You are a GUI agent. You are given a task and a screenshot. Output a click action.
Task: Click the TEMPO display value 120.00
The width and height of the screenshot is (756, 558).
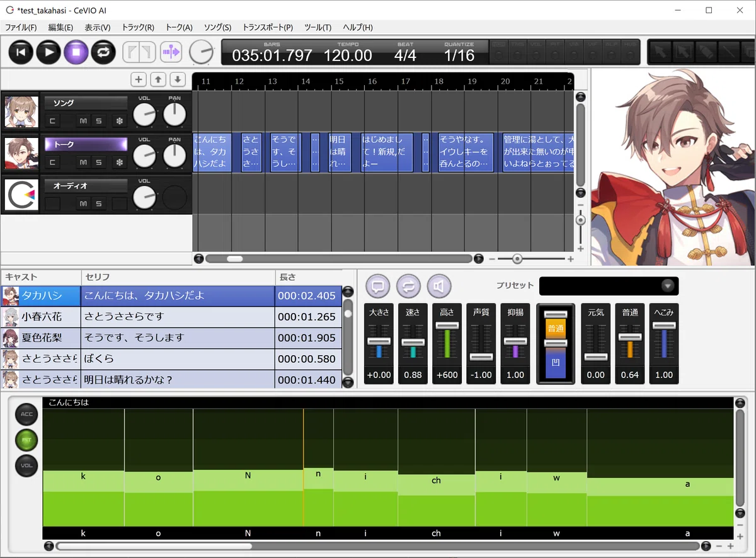pos(348,55)
